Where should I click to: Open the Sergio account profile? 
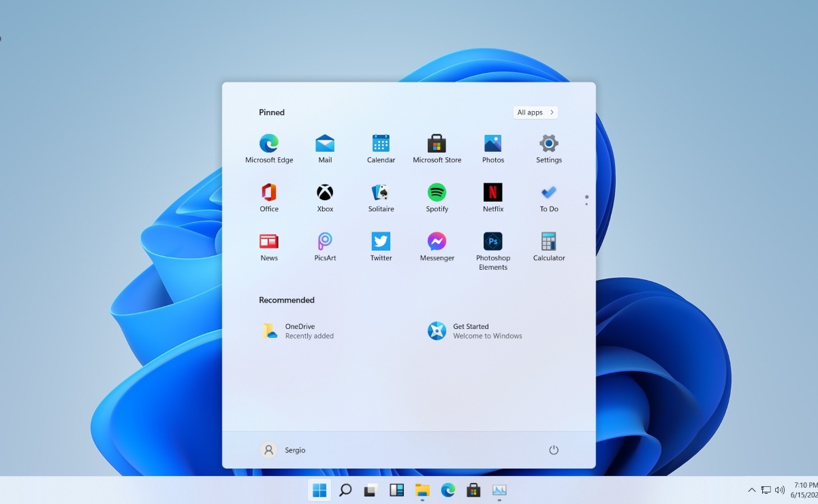[x=283, y=450]
